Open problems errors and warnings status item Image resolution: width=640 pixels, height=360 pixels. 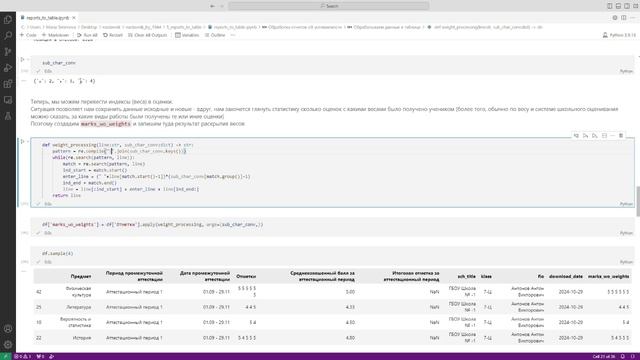coord(23,356)
